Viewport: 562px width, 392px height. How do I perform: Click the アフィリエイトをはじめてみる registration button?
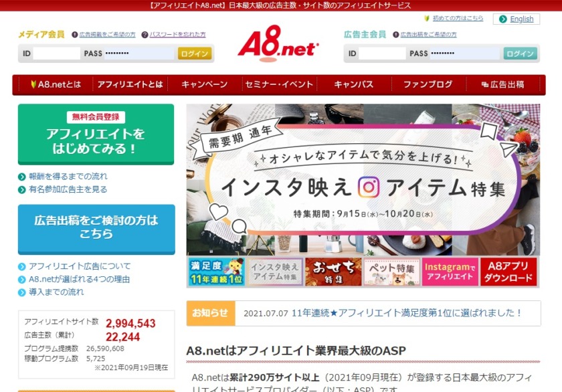click(x=96, y=134)
